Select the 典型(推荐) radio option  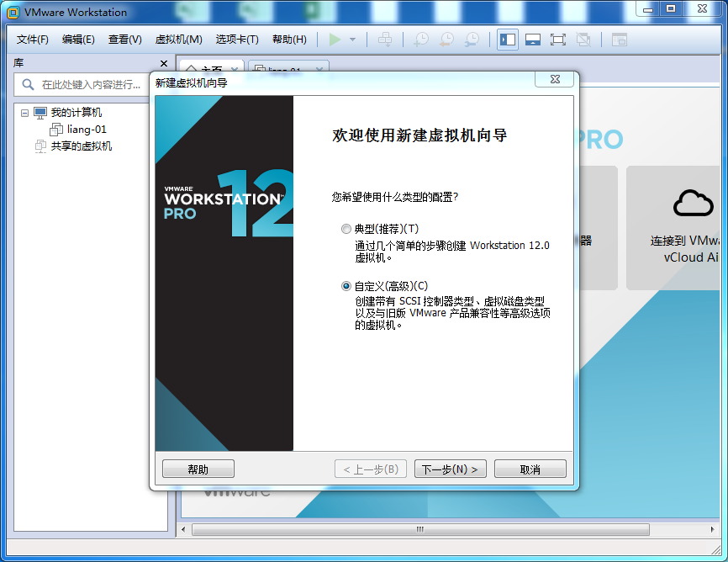(346, 229)
